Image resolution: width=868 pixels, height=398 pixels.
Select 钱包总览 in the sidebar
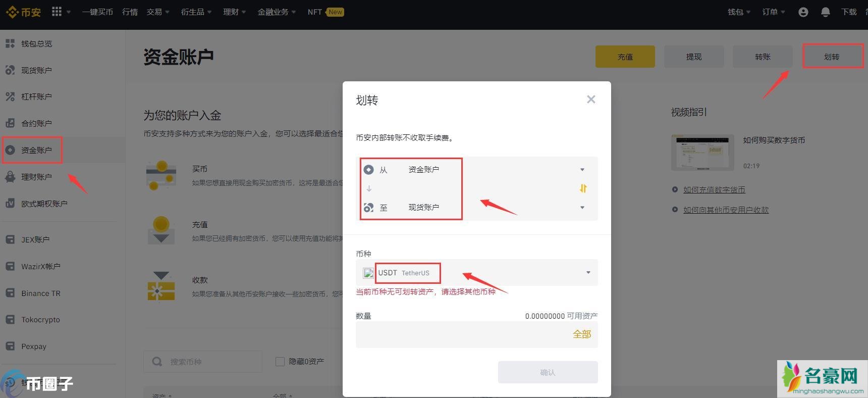pyautogui.click(x=36, y=44)
